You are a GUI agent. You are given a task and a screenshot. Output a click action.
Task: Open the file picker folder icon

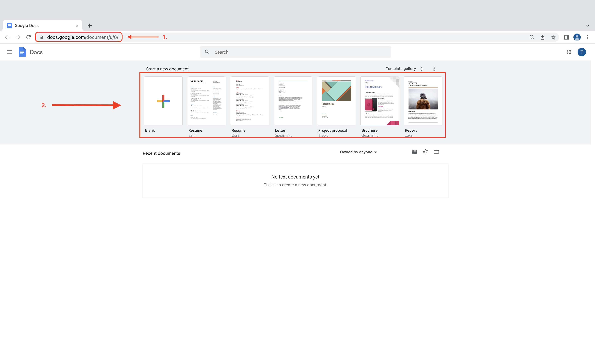436,152
